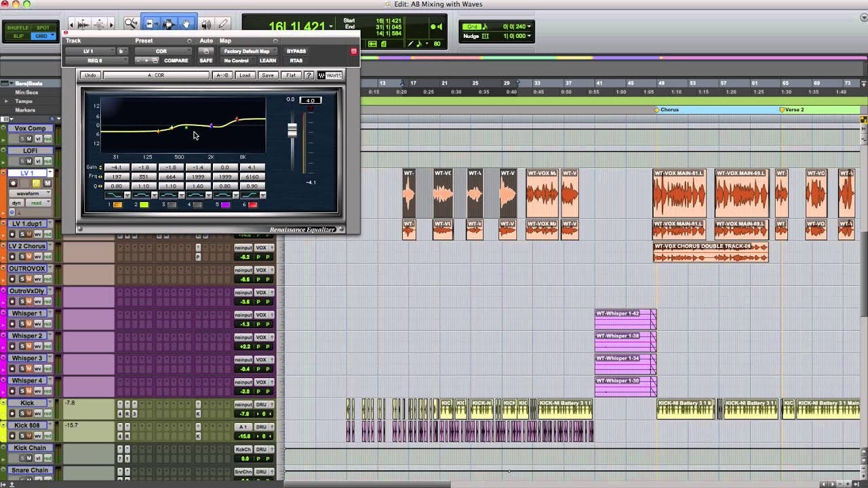The height and width of the screenshot is (488, 868).
Task: Click the Load button
Action: 245,75
